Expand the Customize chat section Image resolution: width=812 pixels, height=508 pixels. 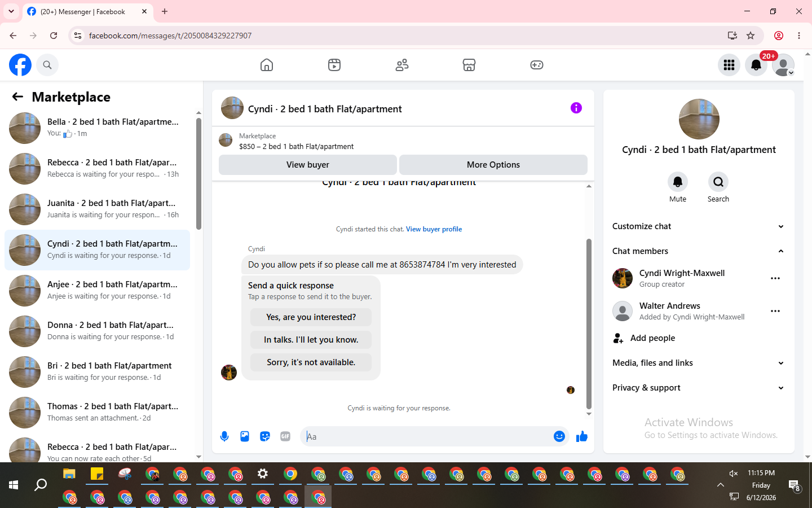pyautogui.click(x=699, y=226)
